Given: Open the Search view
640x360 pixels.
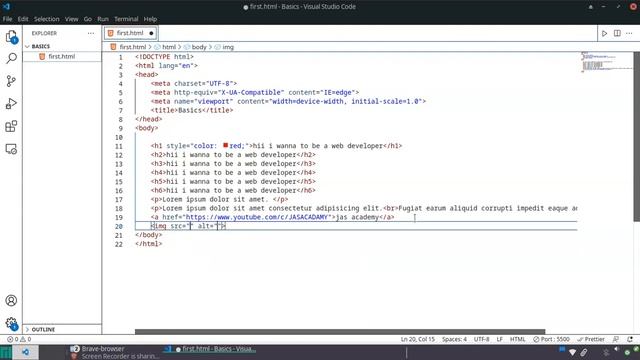Looking at the screenshot, I should click(11, 58).
